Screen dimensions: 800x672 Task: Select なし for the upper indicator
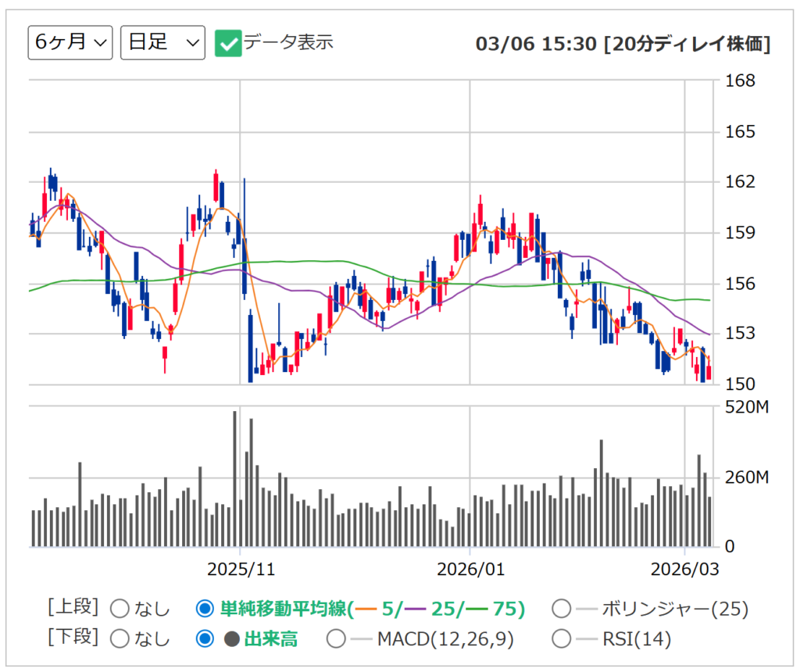pos(121,608)
